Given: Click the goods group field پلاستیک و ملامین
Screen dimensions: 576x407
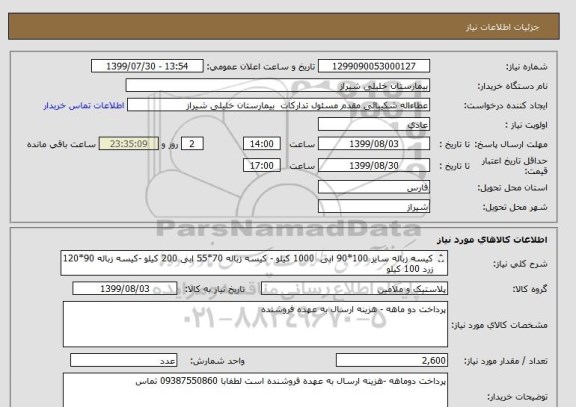Looking at the screenshot, I should click(354, 289).
